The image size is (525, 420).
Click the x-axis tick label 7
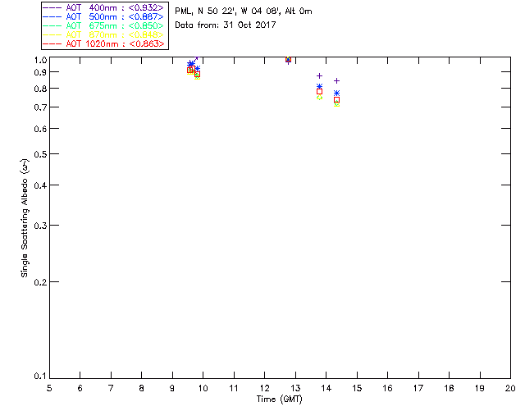(111, 388)
